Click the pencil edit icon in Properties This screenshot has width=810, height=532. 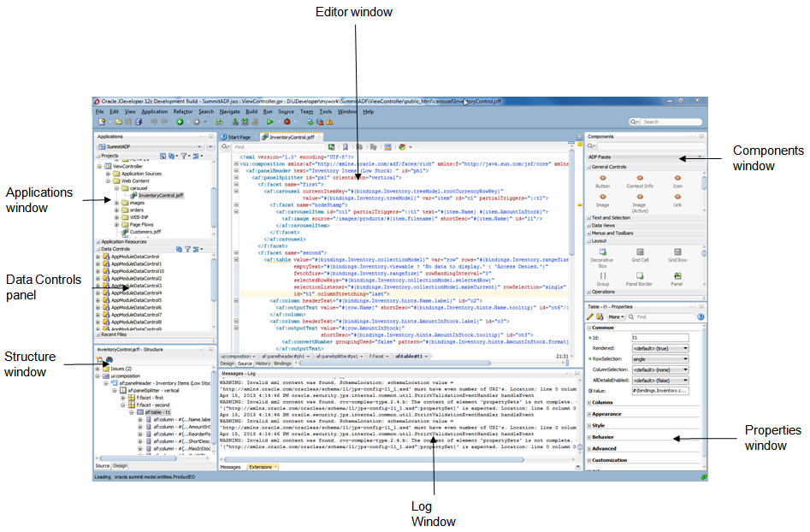click(x=590, y=316)
